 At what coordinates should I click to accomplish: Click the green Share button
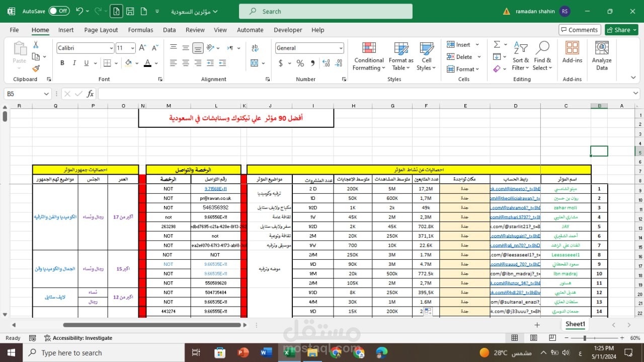tap(621, 30)
